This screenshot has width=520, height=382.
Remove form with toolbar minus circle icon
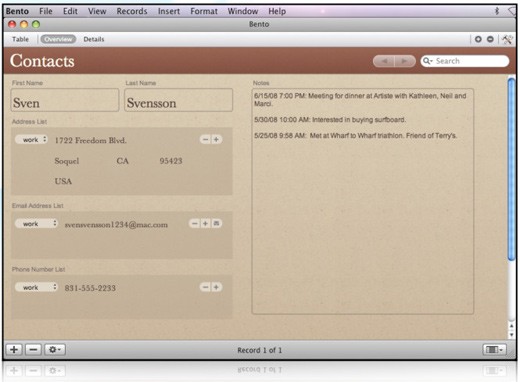[x=490, y=39]
